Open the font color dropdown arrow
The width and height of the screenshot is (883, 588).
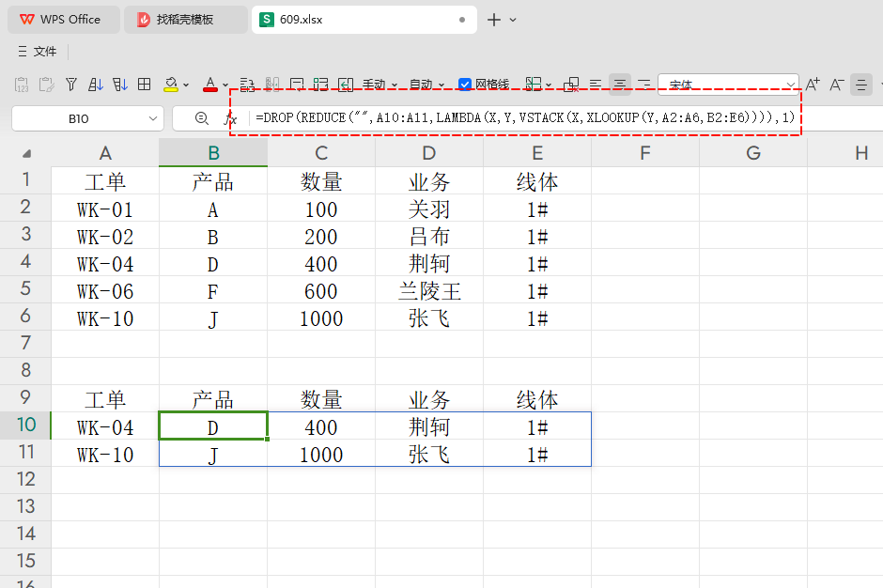click(225, 85)
